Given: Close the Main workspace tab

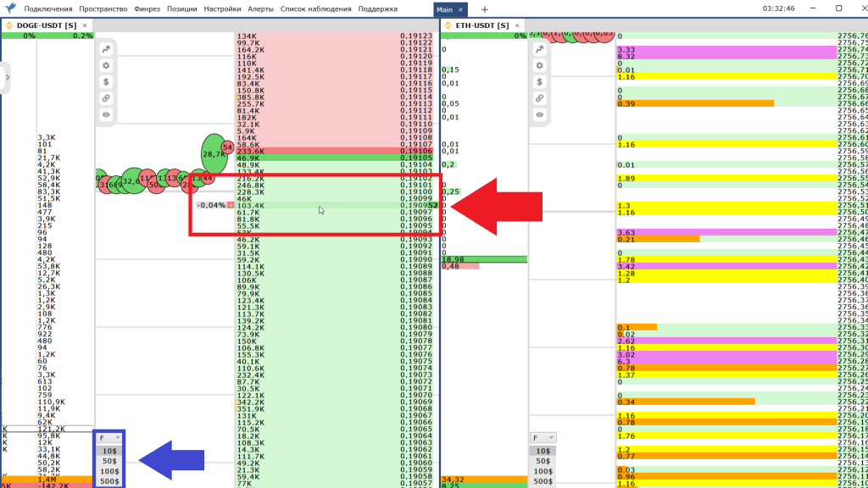Looking at the screenshot, I should click(460, 9).
